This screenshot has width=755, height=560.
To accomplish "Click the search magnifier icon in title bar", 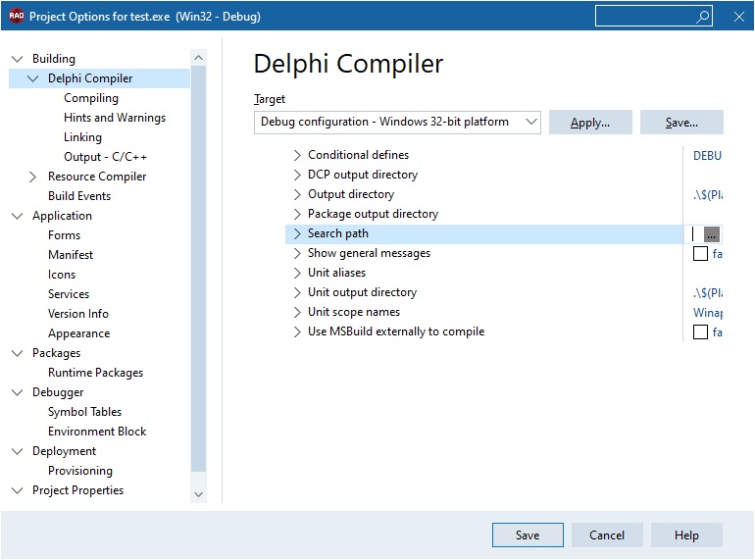I will click(703, 17).
